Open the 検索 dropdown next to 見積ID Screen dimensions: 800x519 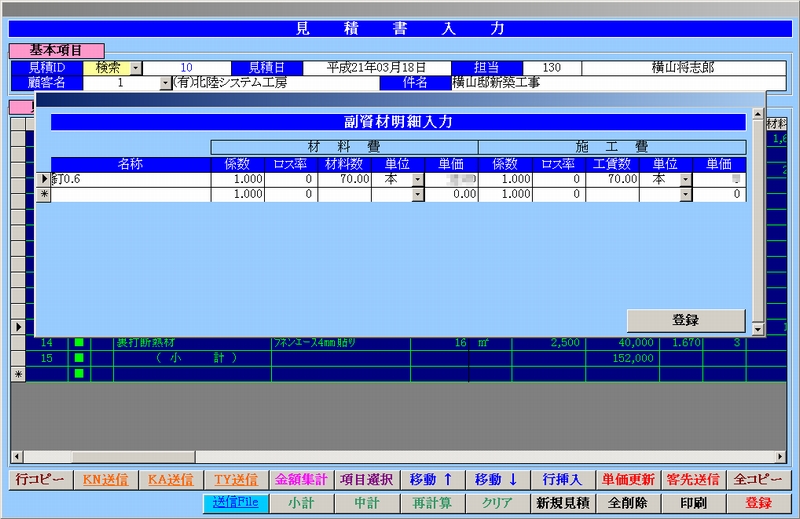(x=136, y=68)
